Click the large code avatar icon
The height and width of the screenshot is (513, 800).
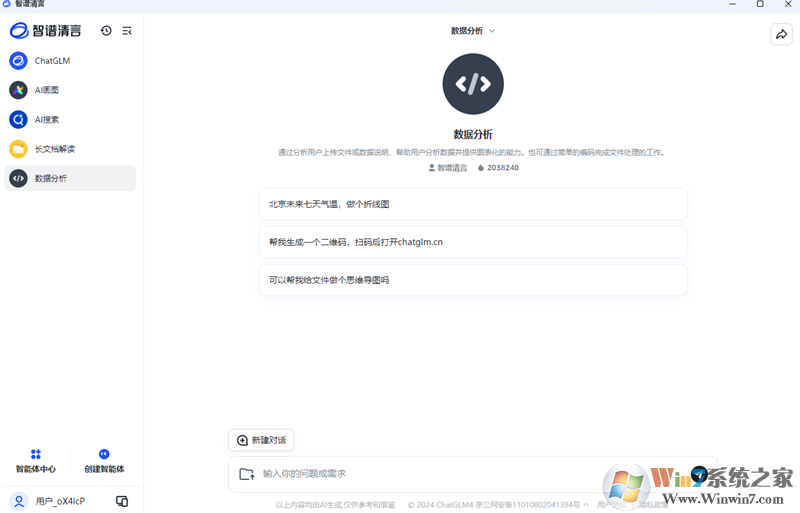click(473, 84)
